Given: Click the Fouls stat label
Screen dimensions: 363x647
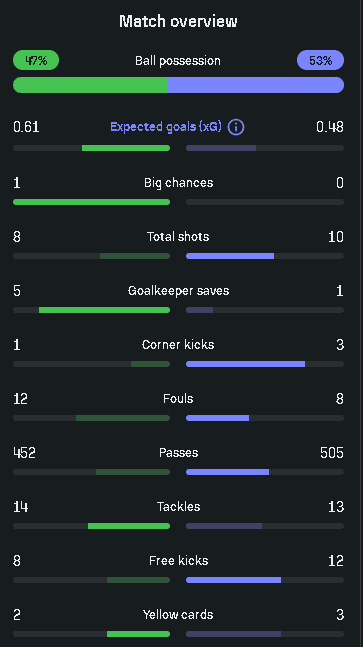Looking at the screenshot, I should [x=178, y=399].
